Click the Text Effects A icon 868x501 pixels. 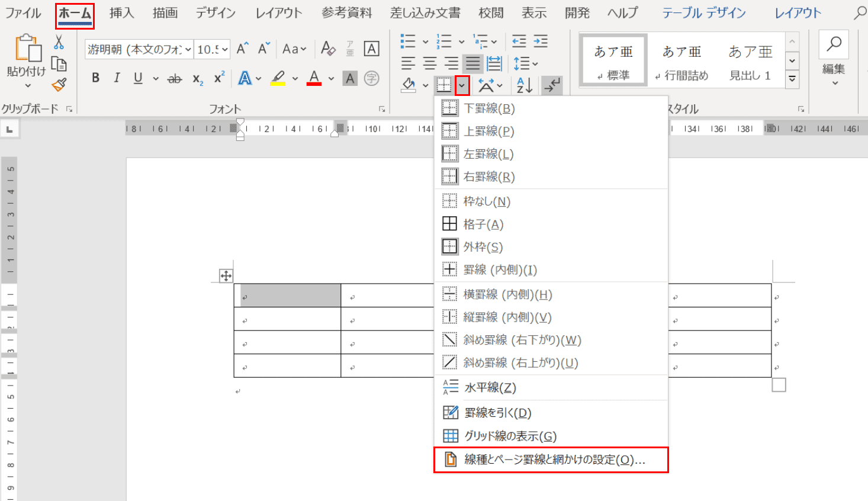click(245, 78)
